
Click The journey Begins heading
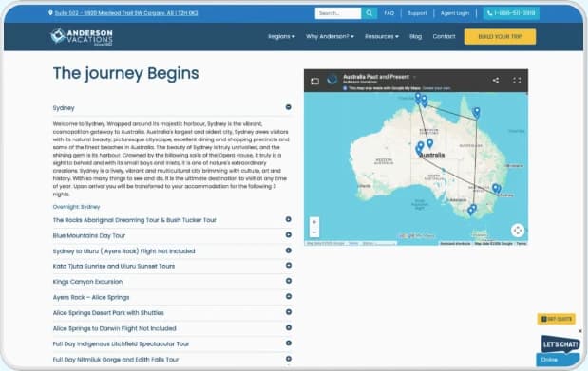[x=126, y=73]
